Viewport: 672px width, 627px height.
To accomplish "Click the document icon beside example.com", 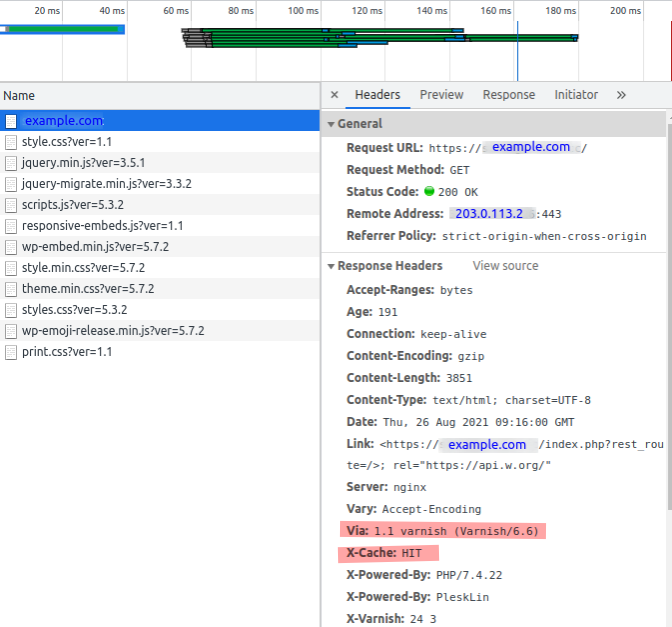I will click(x=11, y=121).
